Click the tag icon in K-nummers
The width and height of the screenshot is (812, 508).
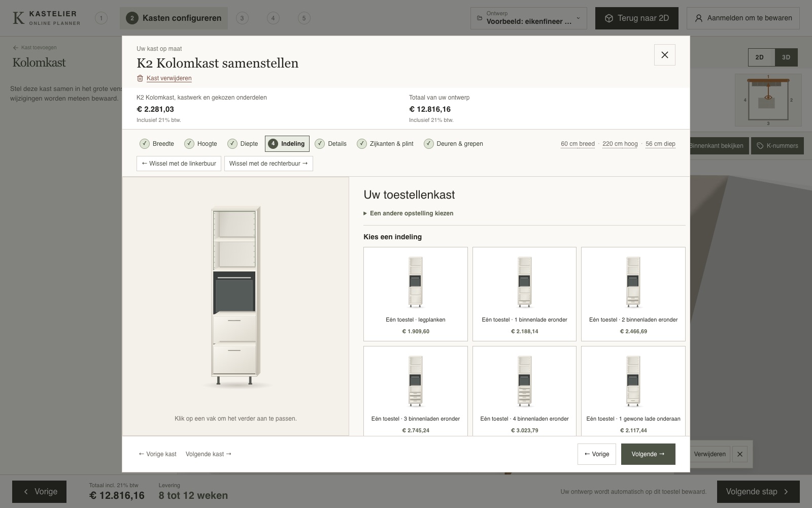(x=760, y=146)
